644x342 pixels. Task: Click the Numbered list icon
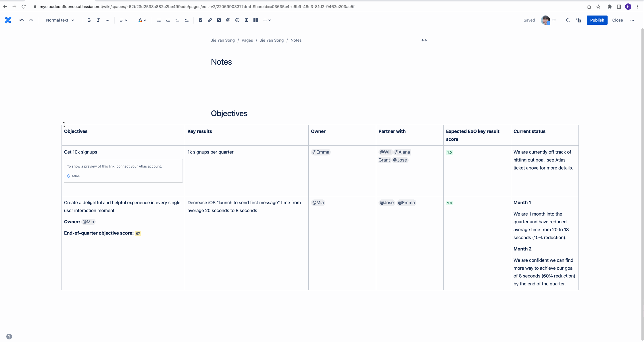[168, 20]
